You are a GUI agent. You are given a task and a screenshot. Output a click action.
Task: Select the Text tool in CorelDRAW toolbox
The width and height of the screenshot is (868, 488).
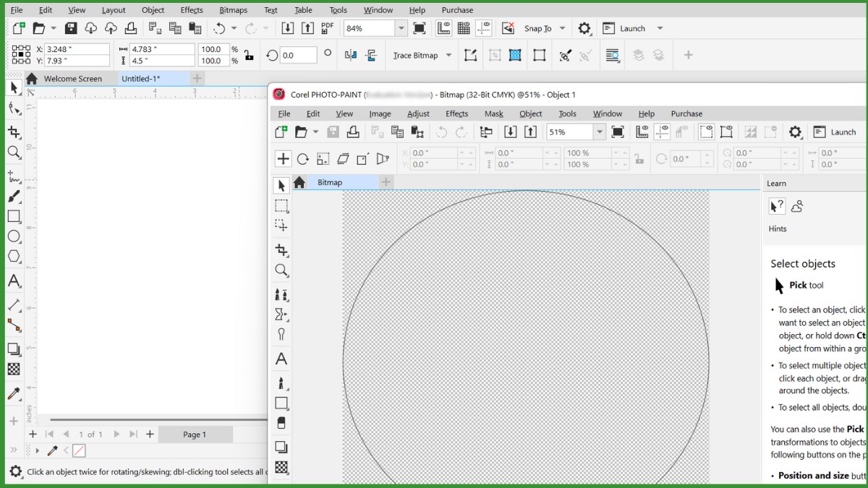(14, 281)
